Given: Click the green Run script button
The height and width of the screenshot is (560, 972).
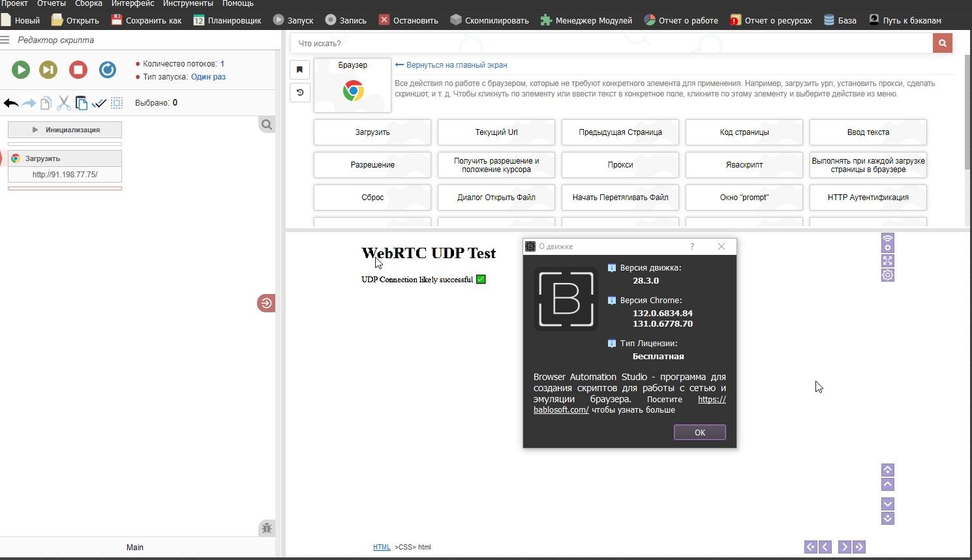Looking at the screenshot, I should (x=21, y=70).
